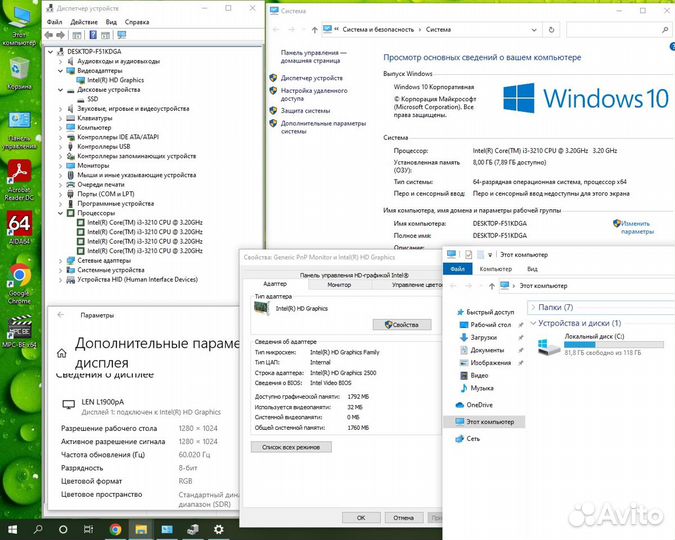Go back with the arrow in Параметры window
Screen dimensions: 675x540
[60, 315]
